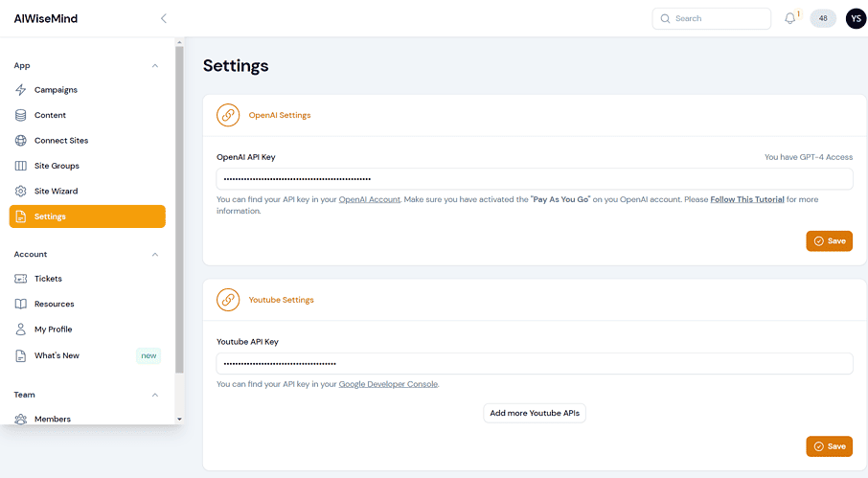Viewport: 868px width, 478px height.
Task: Click the Connect Sites globe icon
Action: click(x=20, y=141)
